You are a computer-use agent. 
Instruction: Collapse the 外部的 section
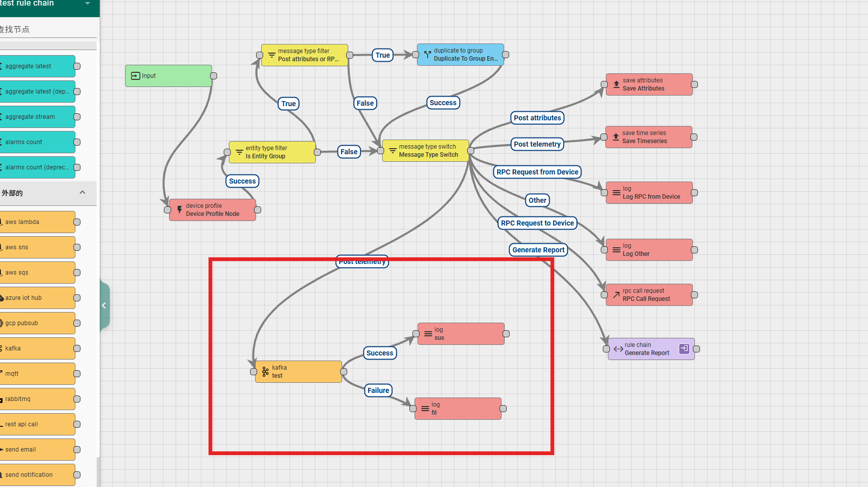click(82, 193)
